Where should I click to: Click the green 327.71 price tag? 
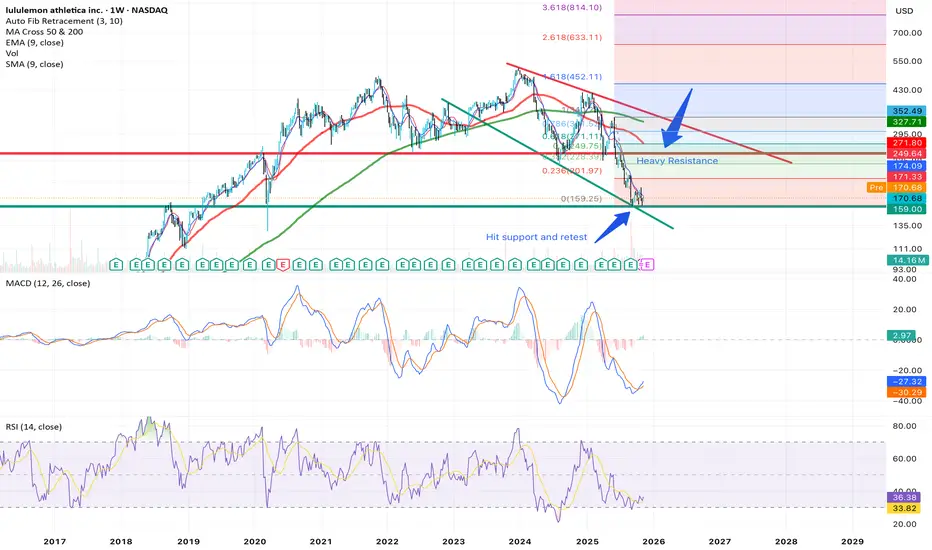[x=907, y=121]
